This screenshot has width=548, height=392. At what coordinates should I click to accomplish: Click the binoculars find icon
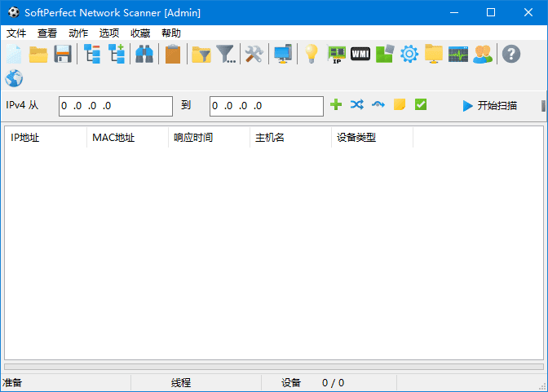pos(144,55)
